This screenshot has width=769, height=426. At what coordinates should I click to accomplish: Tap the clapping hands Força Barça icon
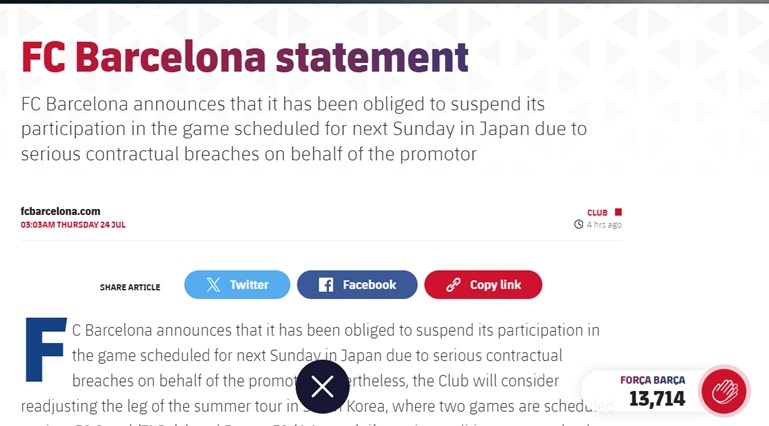click(x=725, y=391)
